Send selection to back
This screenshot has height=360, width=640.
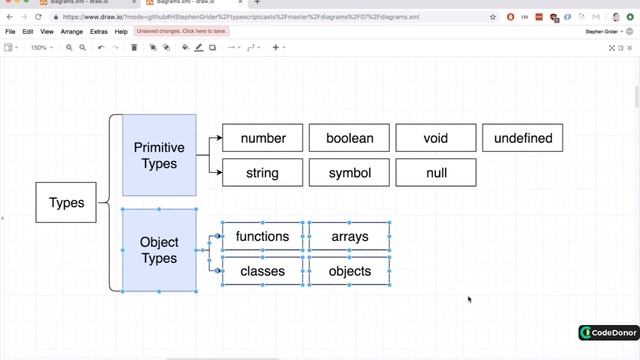click(x=167, y=48)
